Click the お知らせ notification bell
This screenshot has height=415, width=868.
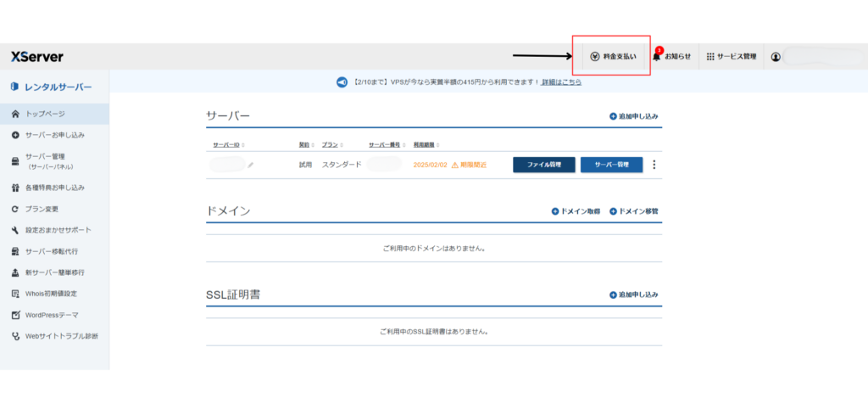671,57
